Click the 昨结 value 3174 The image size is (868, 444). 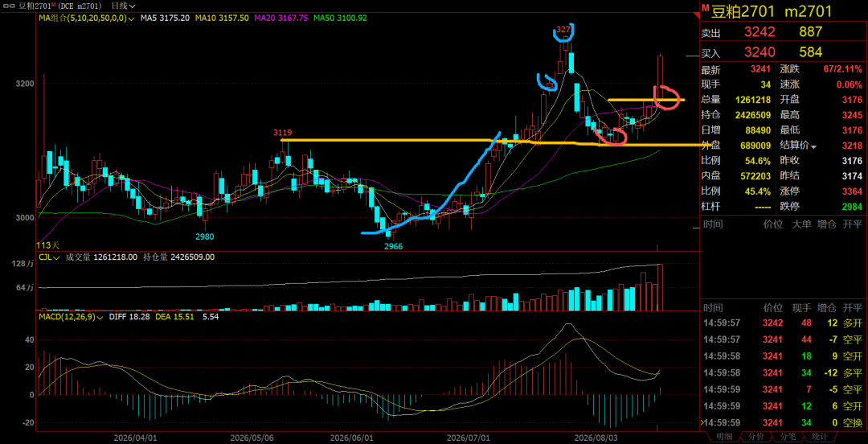pyautogui.click(x=853, y=177)
